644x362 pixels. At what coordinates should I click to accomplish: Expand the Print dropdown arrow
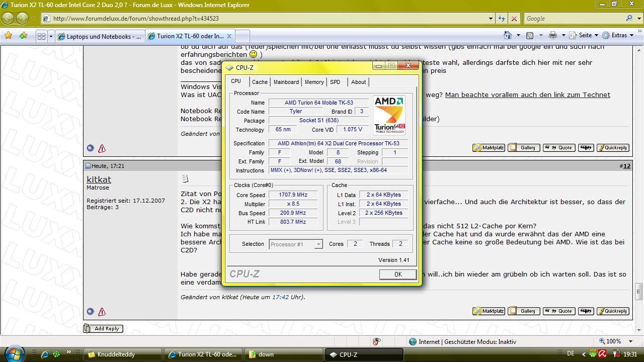pos(563,35)
